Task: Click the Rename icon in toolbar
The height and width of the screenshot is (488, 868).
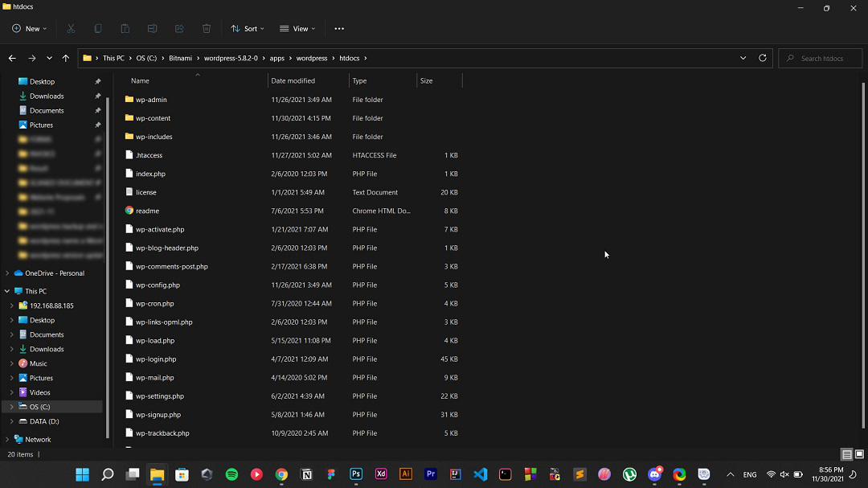Action: (x=152, y=29)
